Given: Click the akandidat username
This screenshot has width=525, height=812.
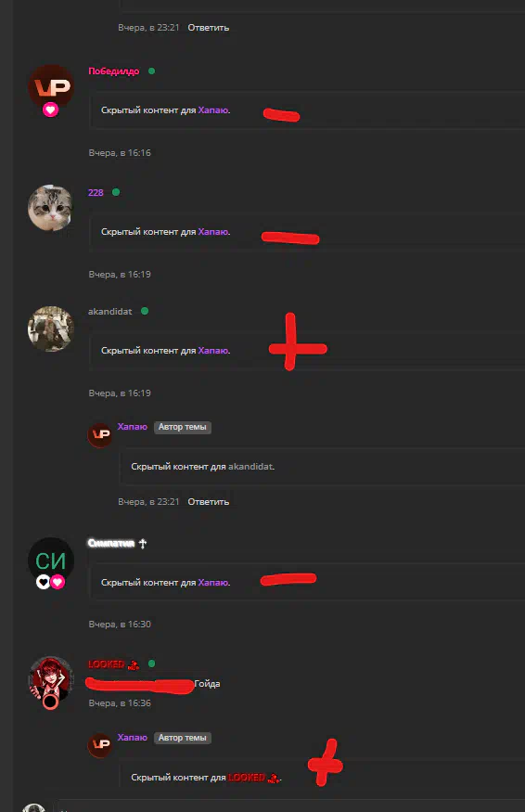Looking at the screenshot, I should pos(109,311).
